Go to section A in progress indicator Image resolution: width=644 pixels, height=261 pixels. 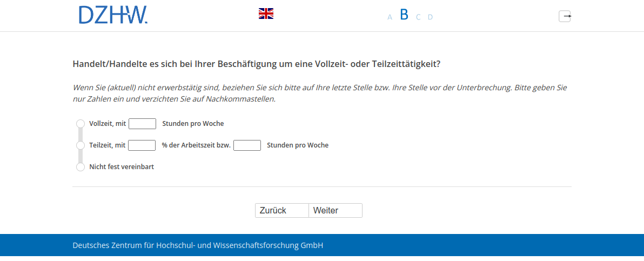[x=390, y=17]
